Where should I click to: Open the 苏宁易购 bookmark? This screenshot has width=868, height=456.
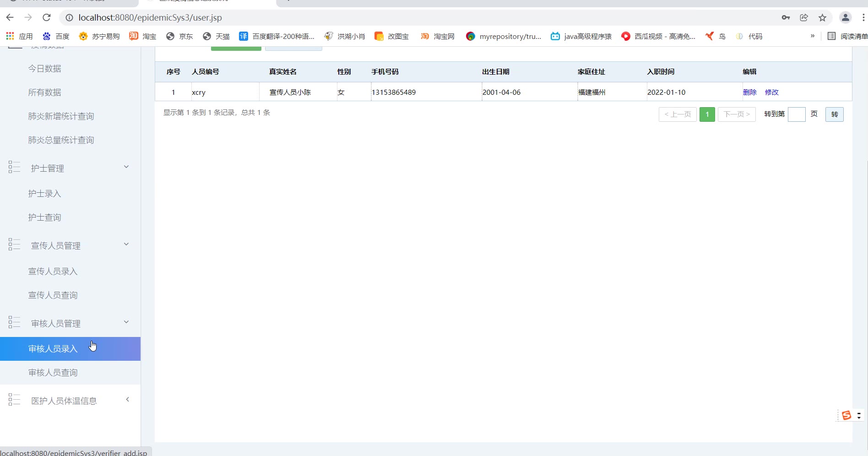click(x=99, y=36)
